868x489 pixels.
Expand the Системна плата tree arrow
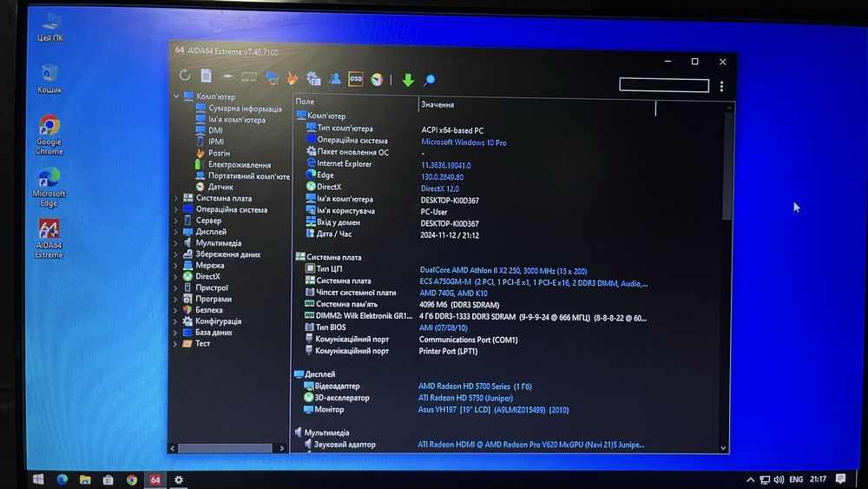[176, 198]
